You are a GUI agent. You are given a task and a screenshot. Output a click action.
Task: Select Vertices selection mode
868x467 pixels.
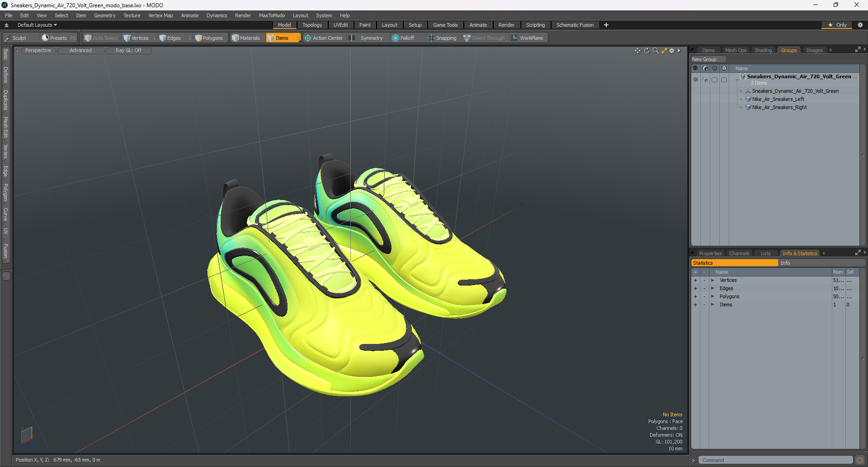(136, 38)
